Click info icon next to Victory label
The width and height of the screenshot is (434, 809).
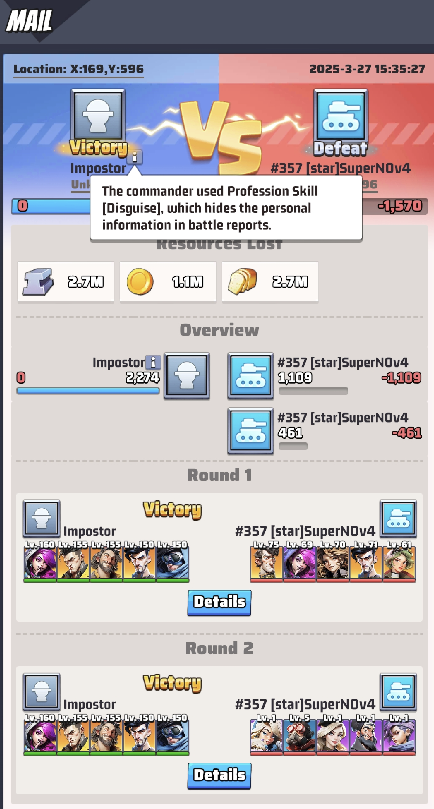point(135,157)
